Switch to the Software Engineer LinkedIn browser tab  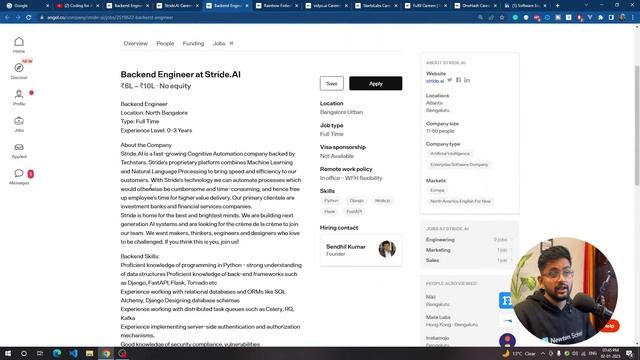coord(525,6)
